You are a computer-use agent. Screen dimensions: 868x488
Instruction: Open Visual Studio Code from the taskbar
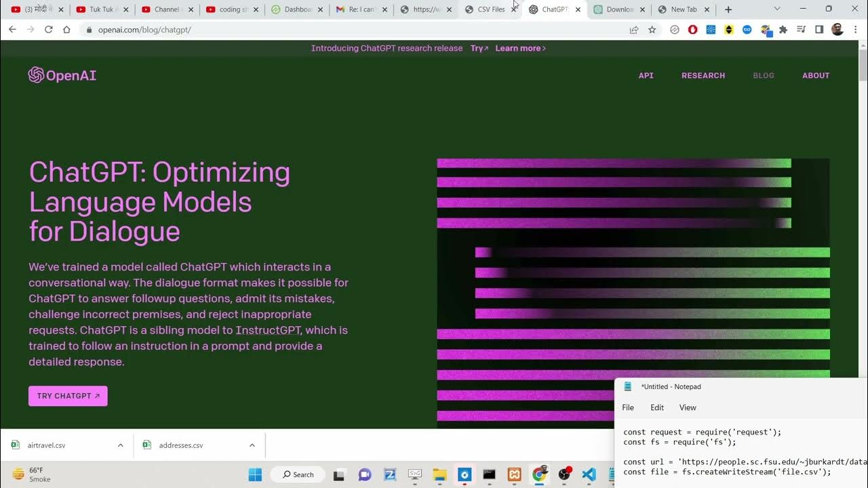[589, 474]
